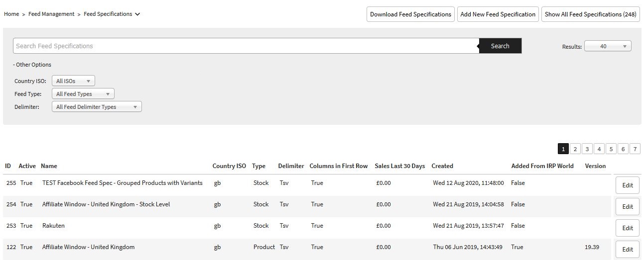Click the Product type cell
Screen dimensions: 644x260
point(264,247)
